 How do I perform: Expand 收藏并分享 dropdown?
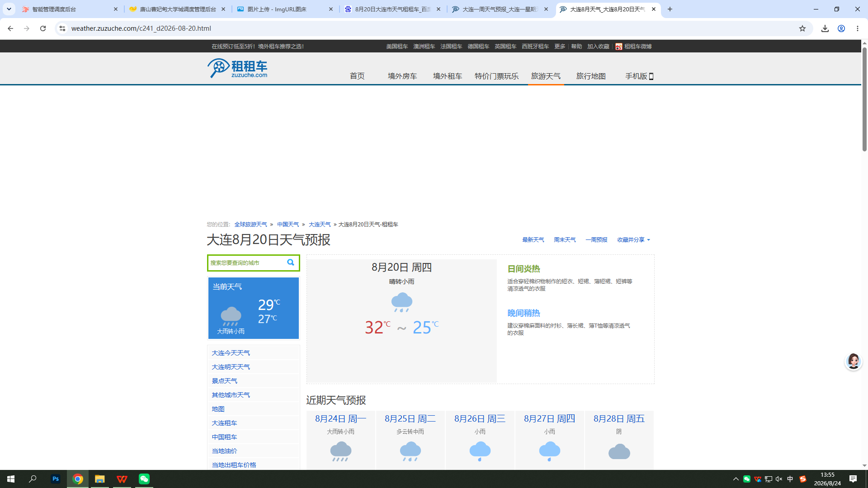click(x=634, y=240)
